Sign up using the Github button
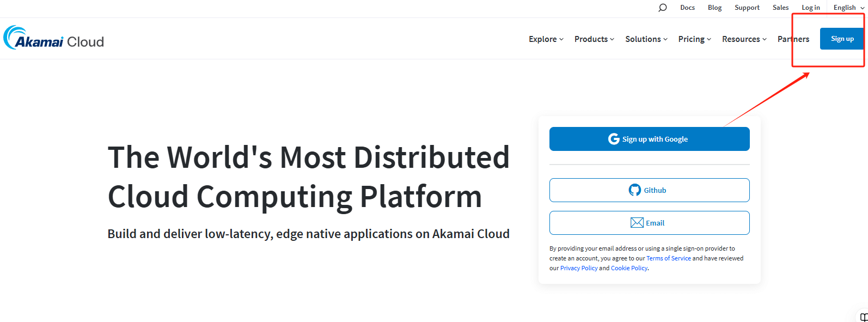This screenshot has height=322, width=868. (x=649, y=190)
